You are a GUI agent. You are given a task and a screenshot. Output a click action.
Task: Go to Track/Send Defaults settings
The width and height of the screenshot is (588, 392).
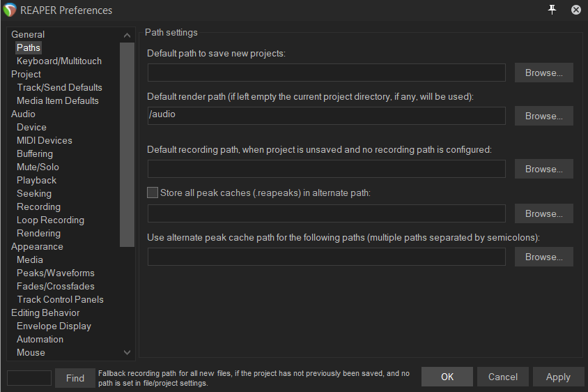pyautogui.click(x=59, y=87)
